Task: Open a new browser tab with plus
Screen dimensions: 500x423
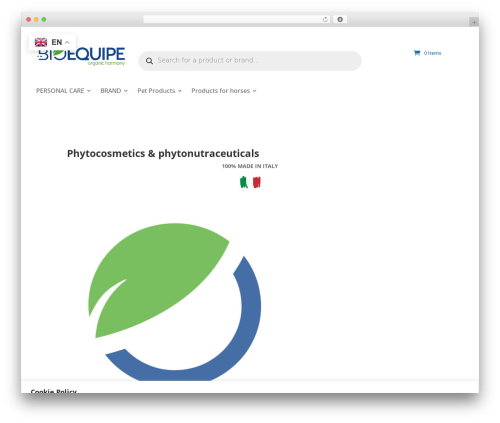Action: pos(474,22)
